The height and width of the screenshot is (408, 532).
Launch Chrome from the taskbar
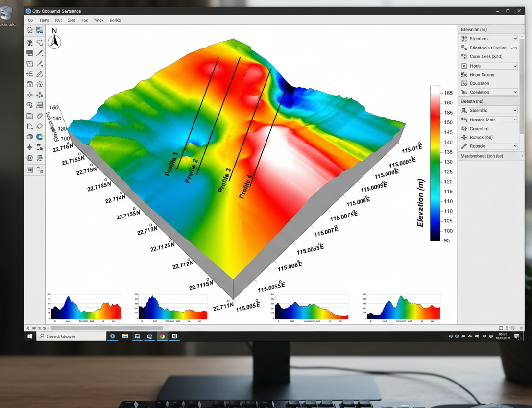pyautogui.click(x=162, y=336)
